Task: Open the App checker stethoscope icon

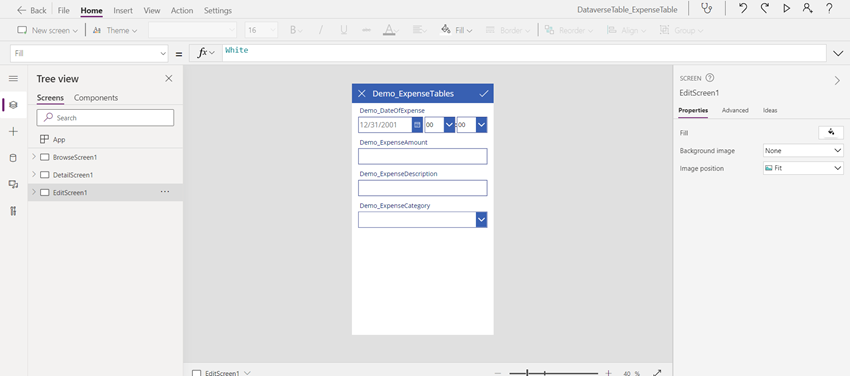Action: coord(706,8)
